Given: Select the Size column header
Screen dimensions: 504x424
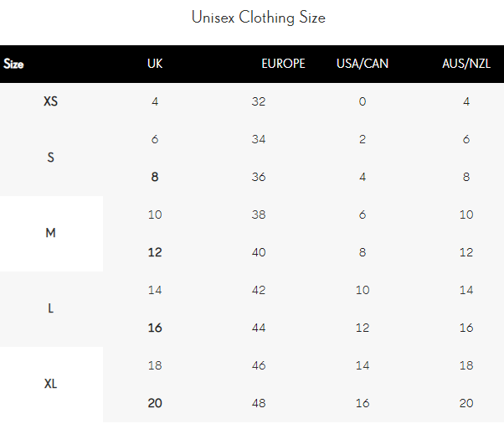Looking at the screenshot, I should tap(13, 64).
